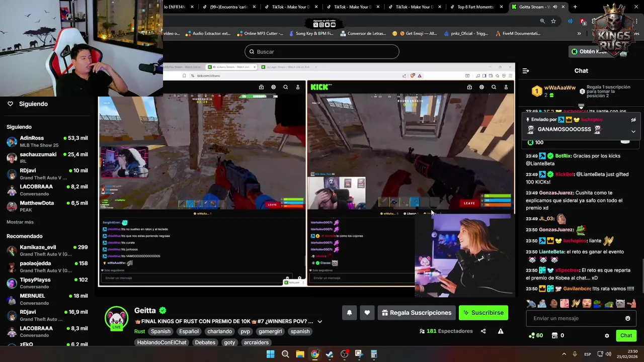The image size is (644, 362).
Task: Open the emoji picker in message box
Action: 627,318
